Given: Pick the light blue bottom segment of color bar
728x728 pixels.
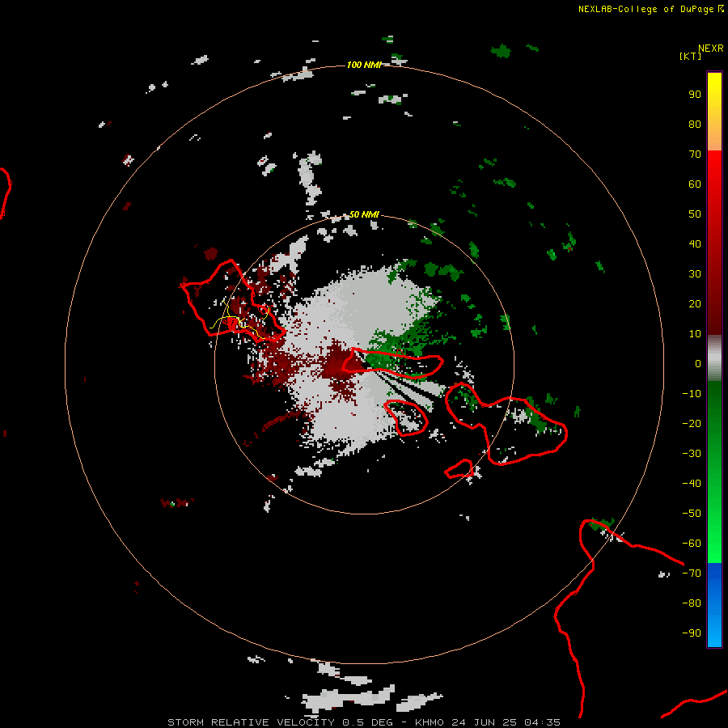Looking at the screenshot, I should [714, 605].
